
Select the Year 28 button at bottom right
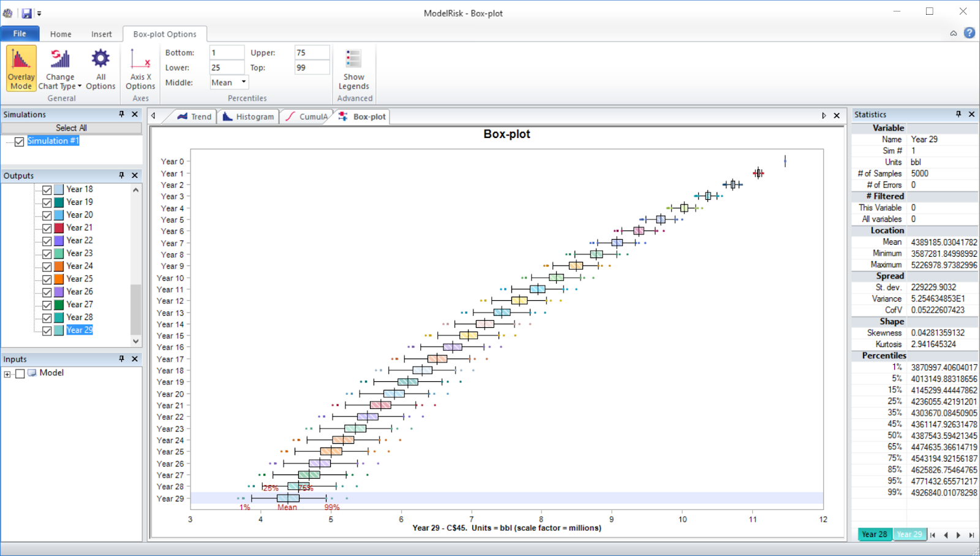click(x=874, y=534)
